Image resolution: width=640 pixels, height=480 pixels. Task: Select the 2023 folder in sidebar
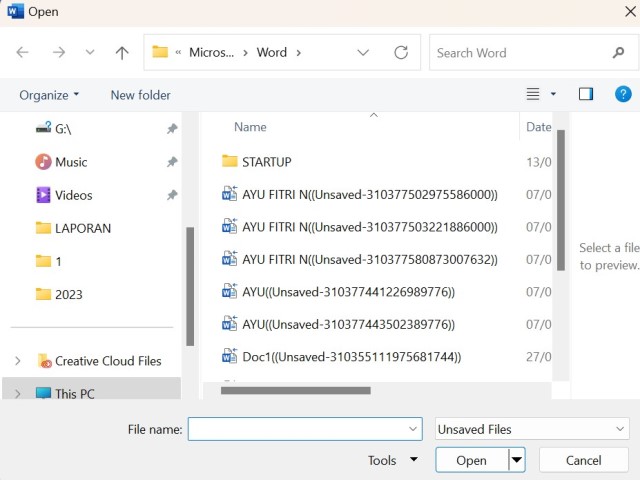click(69, 294)
